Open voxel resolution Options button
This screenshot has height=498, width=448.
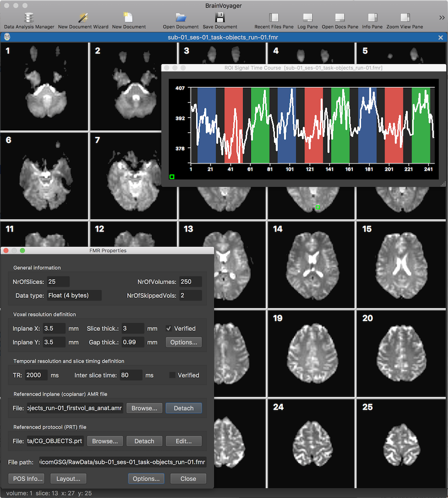(184, 342)
